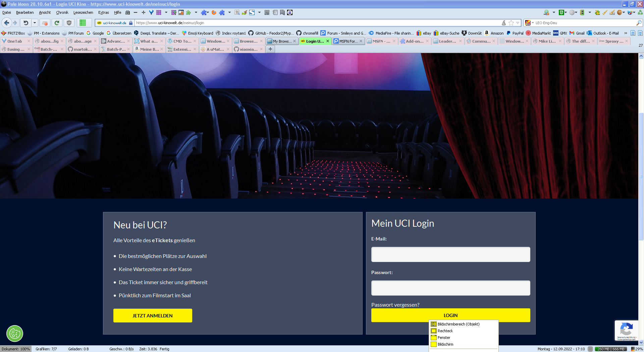Switch to the OneTab tab
The width and height of the screenshot is (644, 352).
point(16,41)
